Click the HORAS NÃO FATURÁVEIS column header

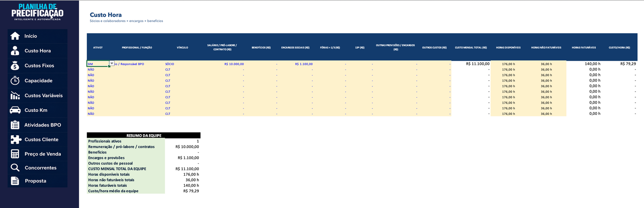pos(546,47)
